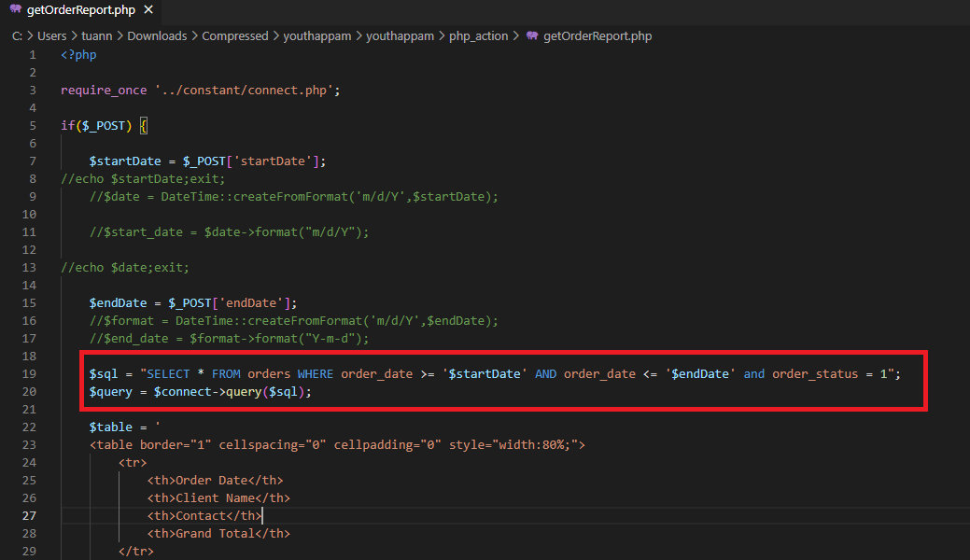The image size is (970, 560).
Task: Click line number 27 in the gutter
Action: pos(29,515)
